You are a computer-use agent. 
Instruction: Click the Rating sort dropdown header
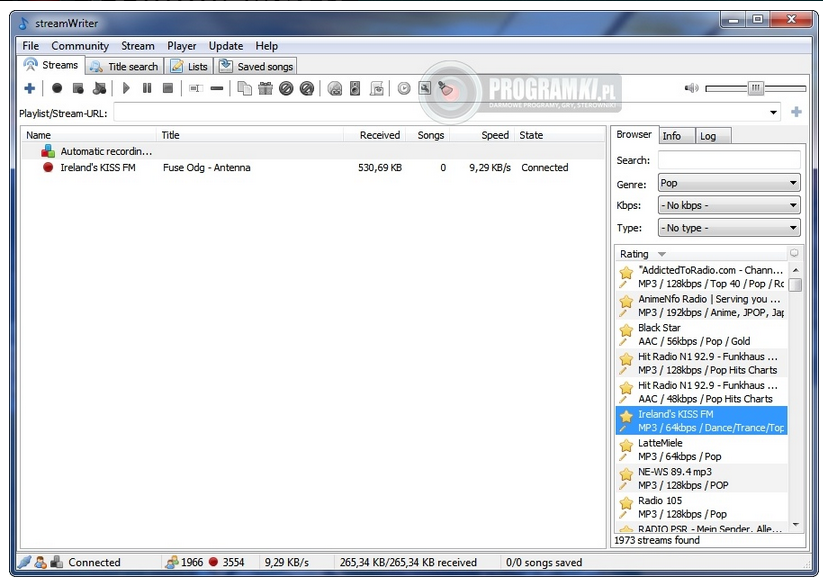701,253
